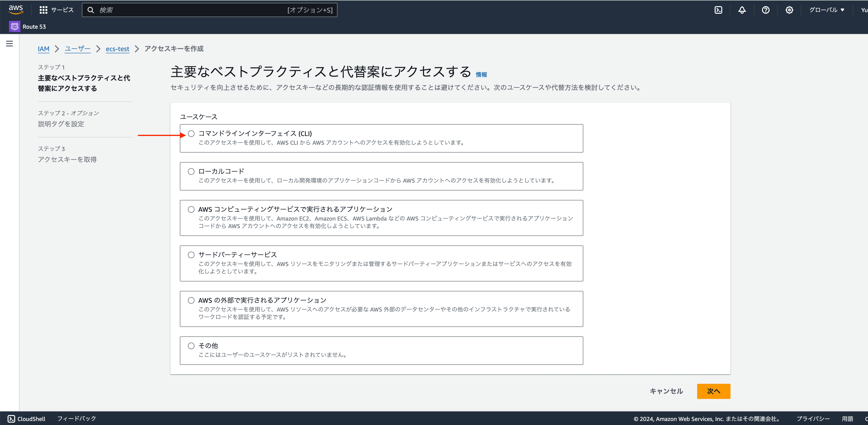The height and width of the screenshot is (425, 868).
Task: Click the フィードバック link in footer
Action: tap(76, 419)
